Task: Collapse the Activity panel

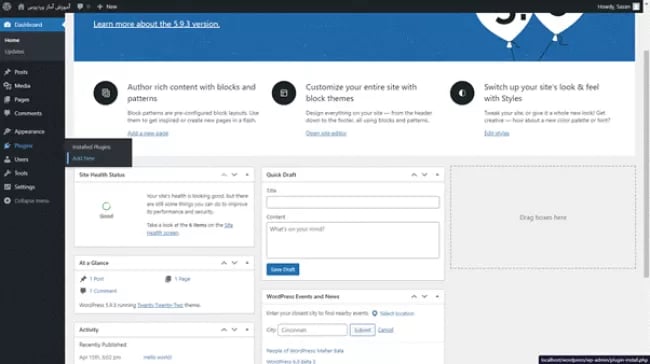Action: tap(247, 330)
